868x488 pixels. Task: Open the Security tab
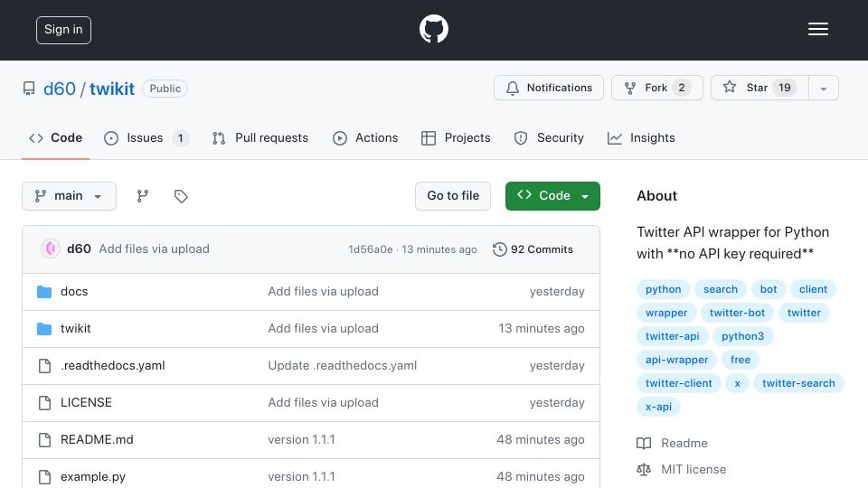pos(549,137)
